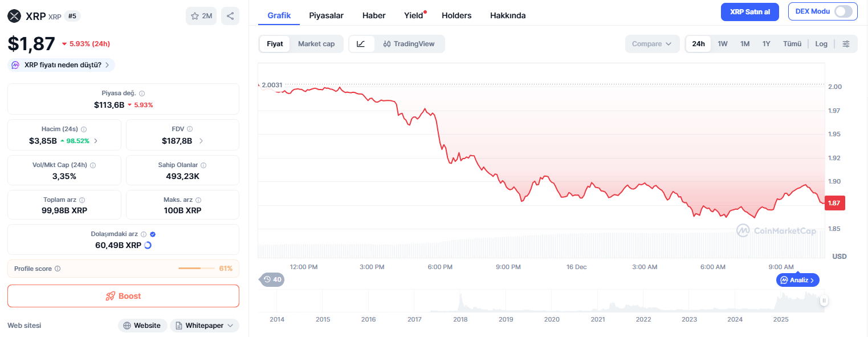
Task: Open the Compare dropdown
Action: [652, 44]
